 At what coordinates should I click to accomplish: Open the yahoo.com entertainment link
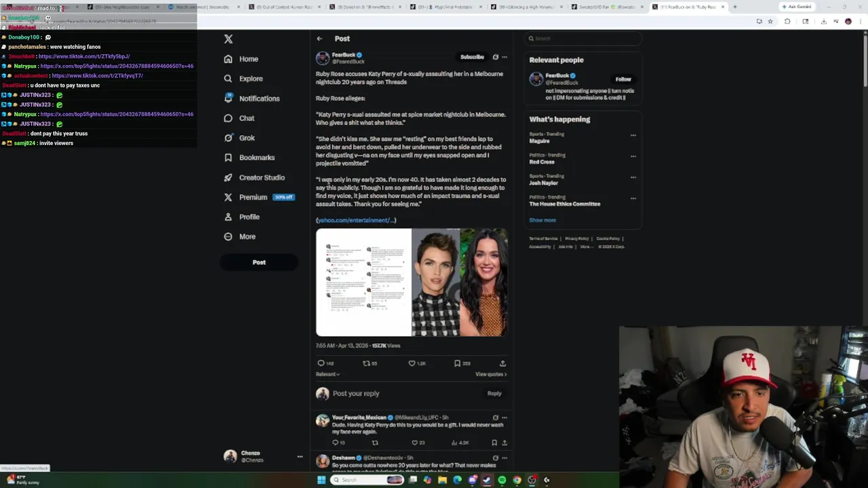tap(356, 220)
